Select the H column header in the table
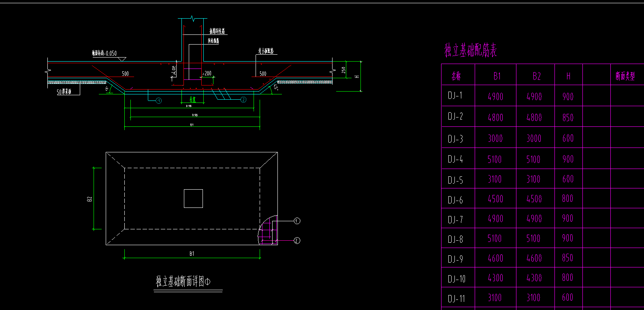Screen dimensions: 644x310 click(x=568, y=76)
